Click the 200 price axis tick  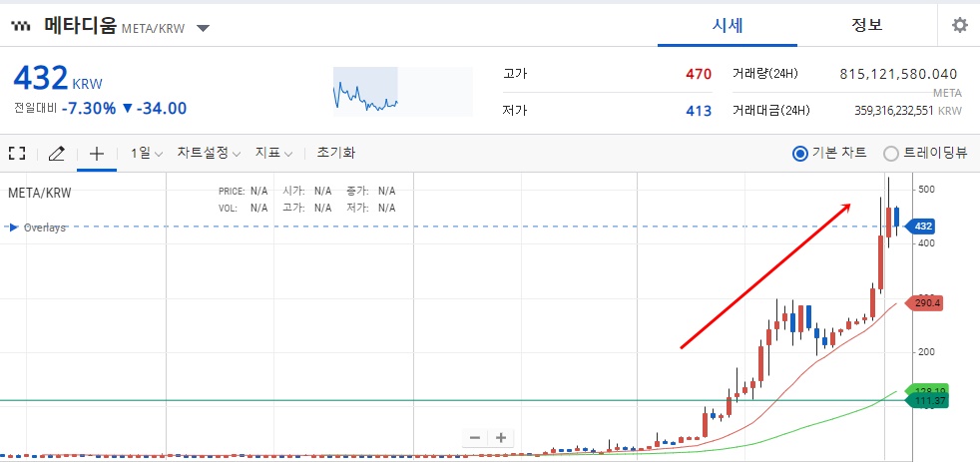pos(926,352)
